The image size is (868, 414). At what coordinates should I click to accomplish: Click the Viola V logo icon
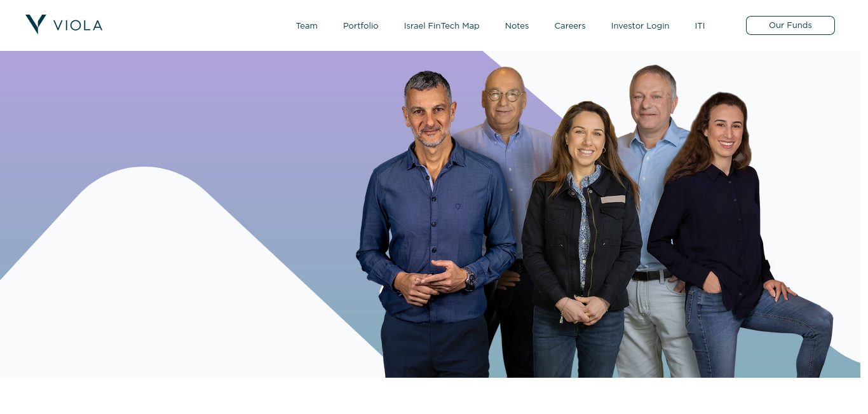click(x=36, y=24)
